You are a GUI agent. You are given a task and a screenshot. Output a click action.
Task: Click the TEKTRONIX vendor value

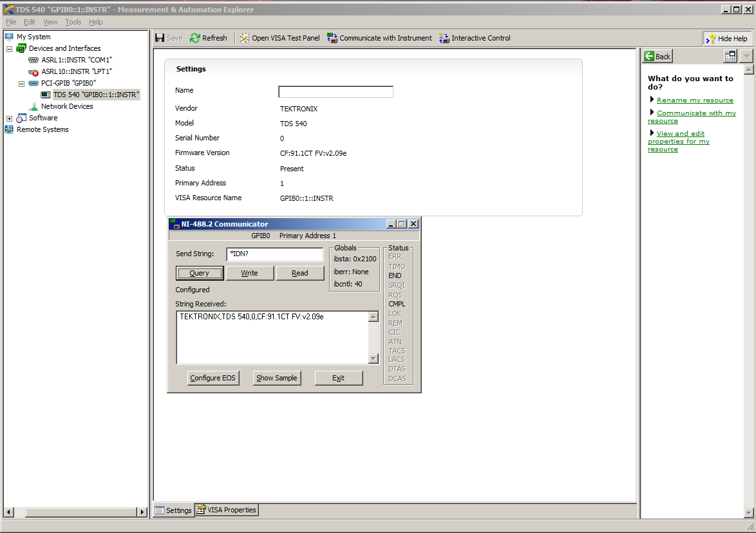pyautogui.click(x=299, y=109)
